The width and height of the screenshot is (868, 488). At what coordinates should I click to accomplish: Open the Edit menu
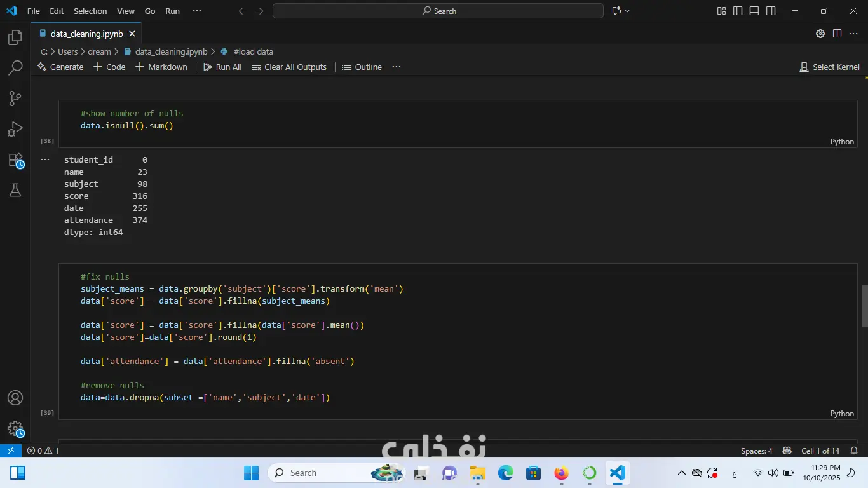click(x=57, y=11)
